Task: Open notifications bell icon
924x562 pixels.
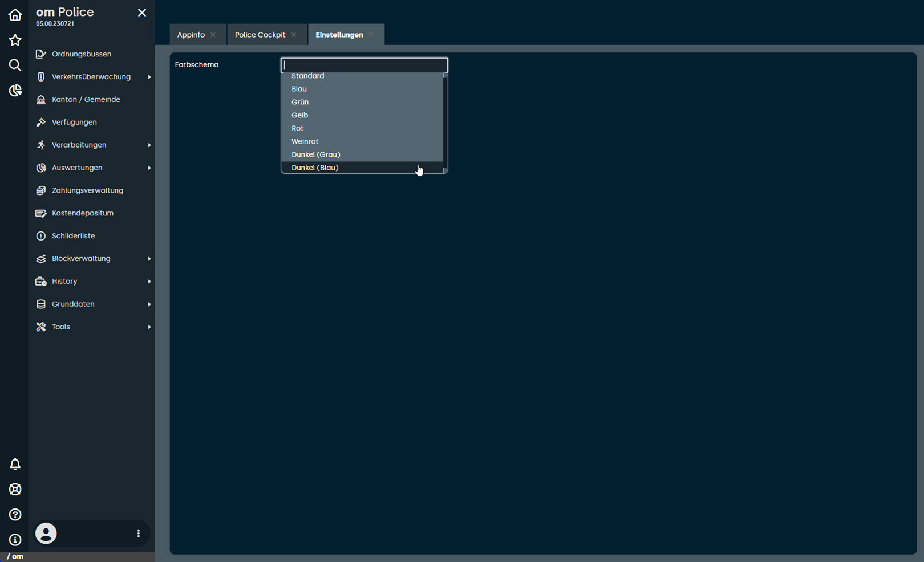Action: pos(15,464)
